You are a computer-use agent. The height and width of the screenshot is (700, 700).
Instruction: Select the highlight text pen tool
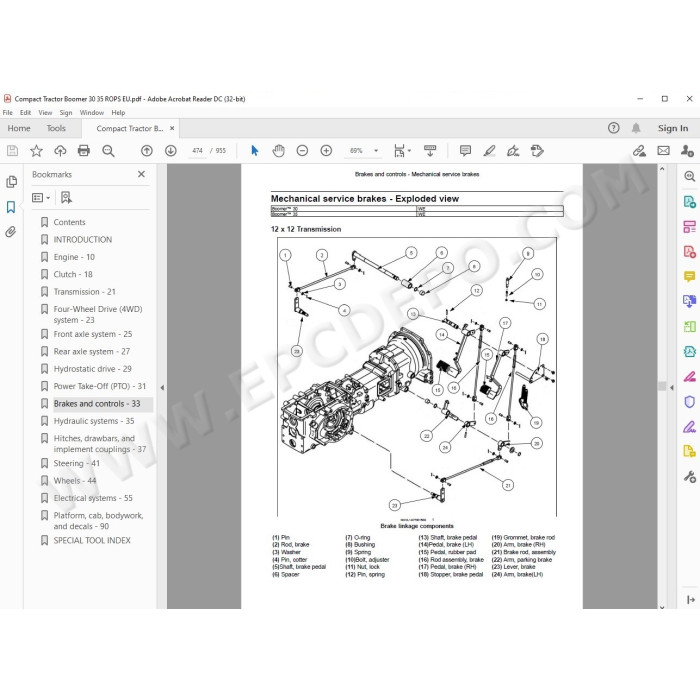[489, 151]
